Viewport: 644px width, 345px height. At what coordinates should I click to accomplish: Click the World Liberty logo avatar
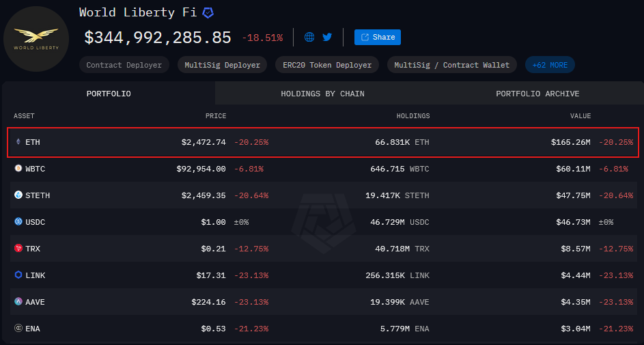pos(36,39)
